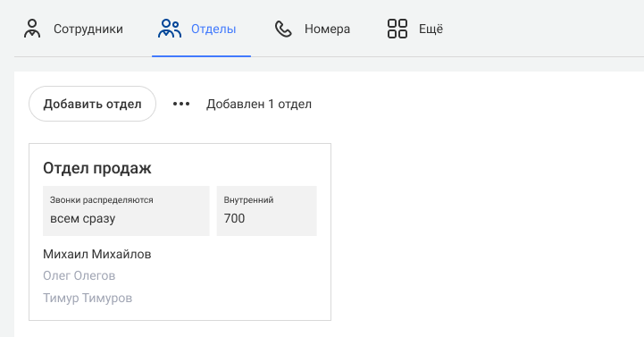Click the Ещё four-squares grid icon
Image resolution: width=644 pixels, height=337 pixels.
tap(397, 29)
